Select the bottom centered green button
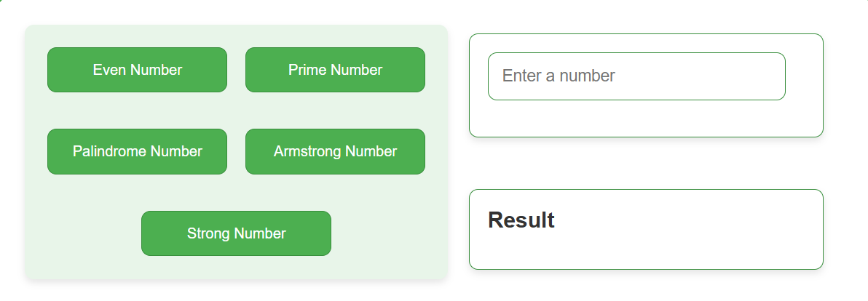This screenshot has height=301, width=868. click(x=237, y=233)
